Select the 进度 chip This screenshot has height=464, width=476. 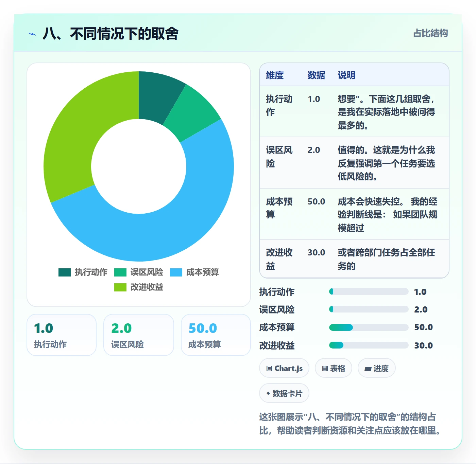point(377,368)
